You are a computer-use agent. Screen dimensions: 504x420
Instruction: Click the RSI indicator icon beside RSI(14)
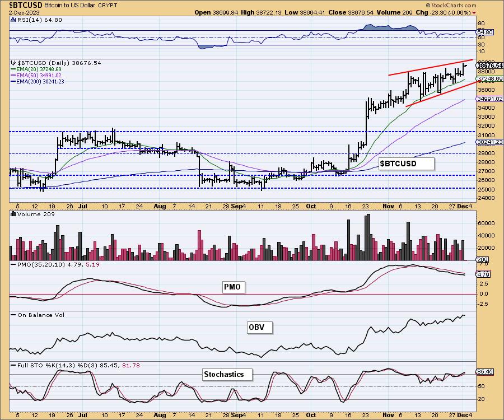(x=13, y=20)
